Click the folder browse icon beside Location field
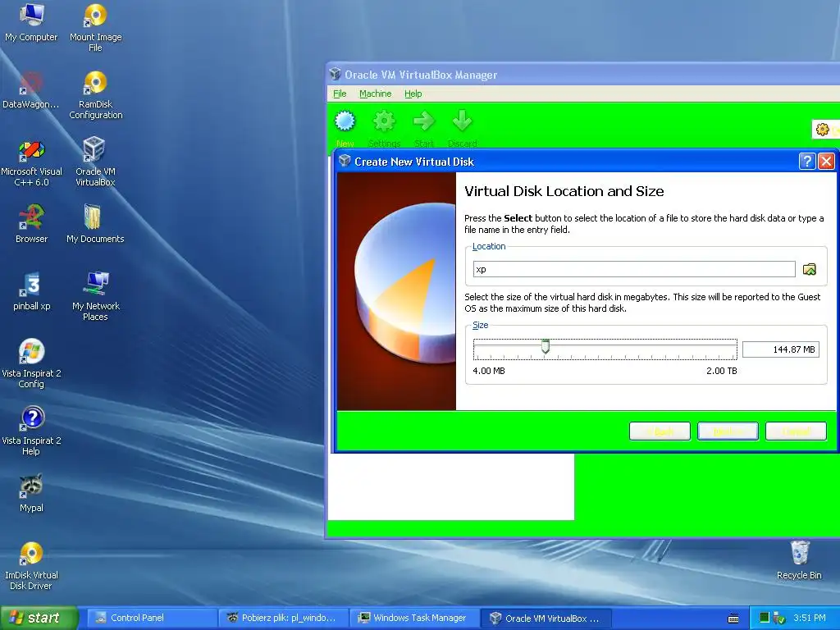 pos(810,269)
